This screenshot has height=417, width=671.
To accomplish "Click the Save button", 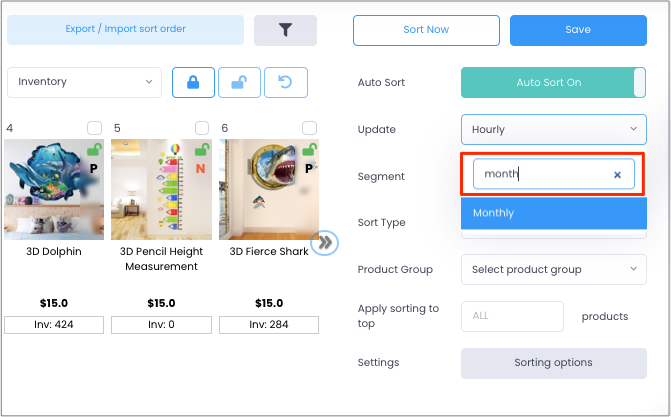I will (x=578, y=30).
